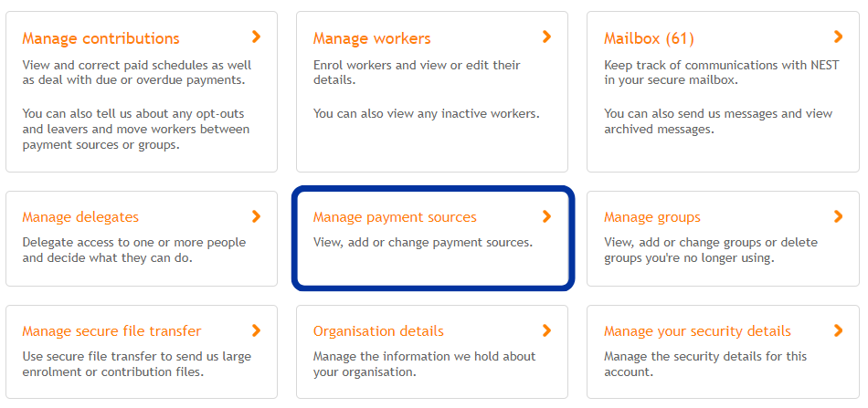Viewport: 868px width, 408px height.
Task: Click the arrow icon beside Mailbox (61)
Action: 838,37
